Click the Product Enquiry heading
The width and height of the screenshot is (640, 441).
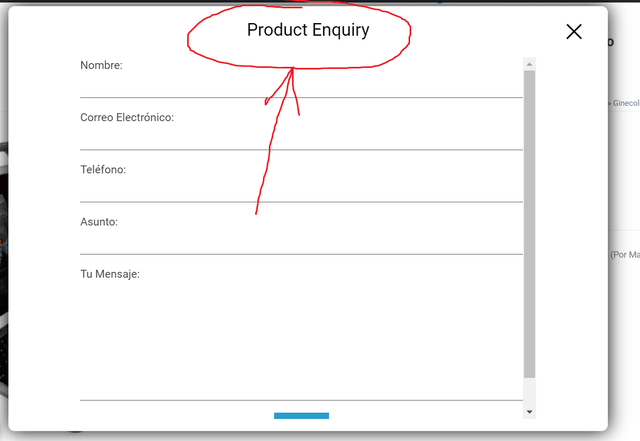[308, 30]
